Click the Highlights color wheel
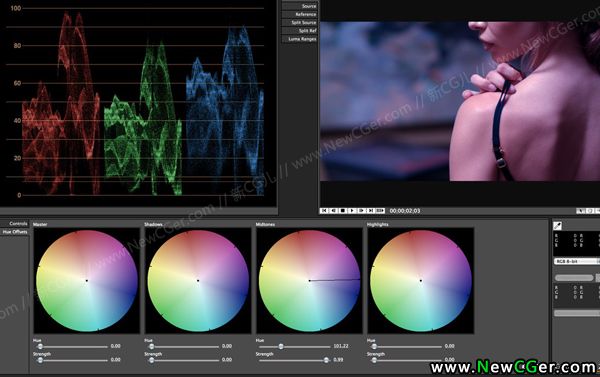The width and height of the screenshot is (600, 377). (x=421, y=281)
